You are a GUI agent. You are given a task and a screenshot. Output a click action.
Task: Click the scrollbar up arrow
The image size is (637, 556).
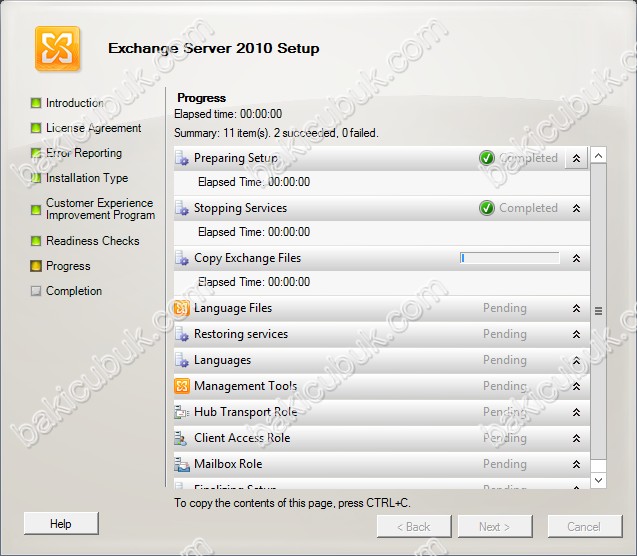coord(598,156)
